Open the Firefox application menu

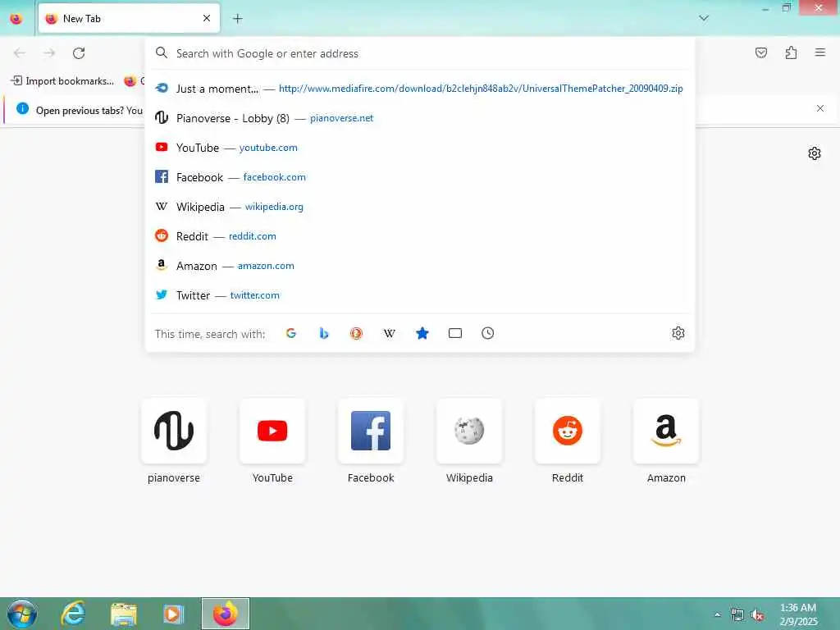(820, 52)
